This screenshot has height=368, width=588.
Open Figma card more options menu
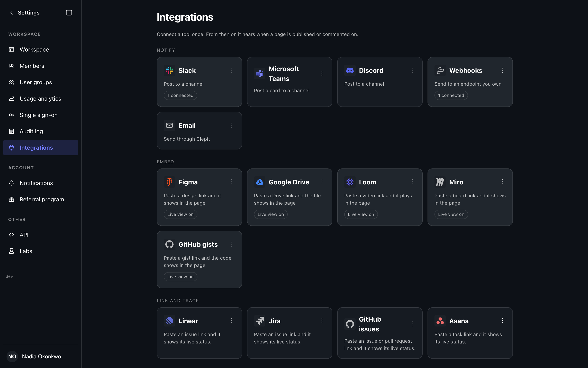pos(232,182)
